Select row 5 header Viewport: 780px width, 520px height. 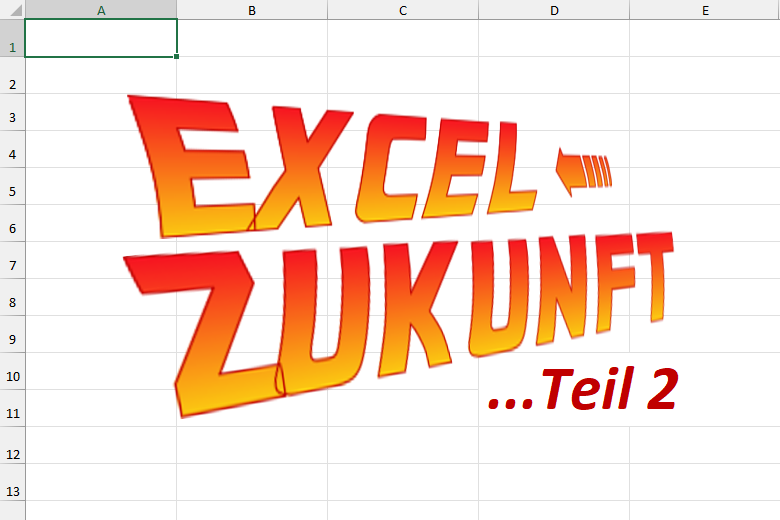tap(12, 186)
